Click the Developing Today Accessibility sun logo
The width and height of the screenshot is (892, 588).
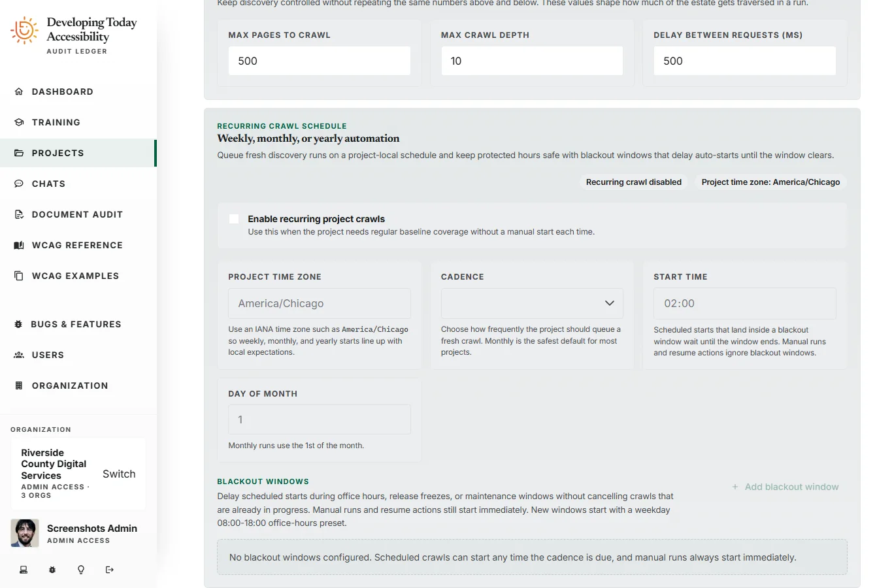tap(24, 31)
